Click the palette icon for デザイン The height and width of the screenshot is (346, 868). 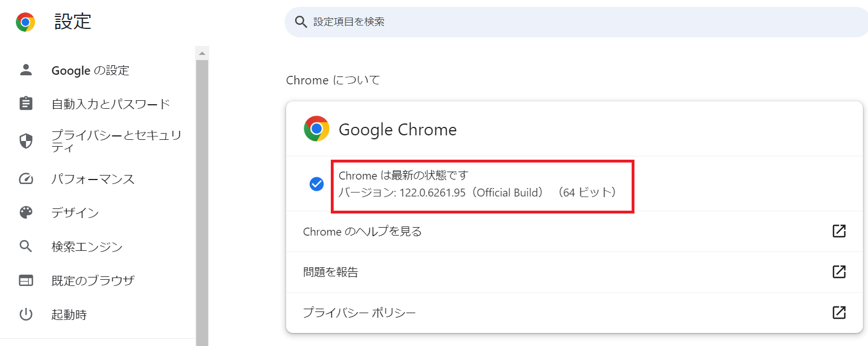26,213
